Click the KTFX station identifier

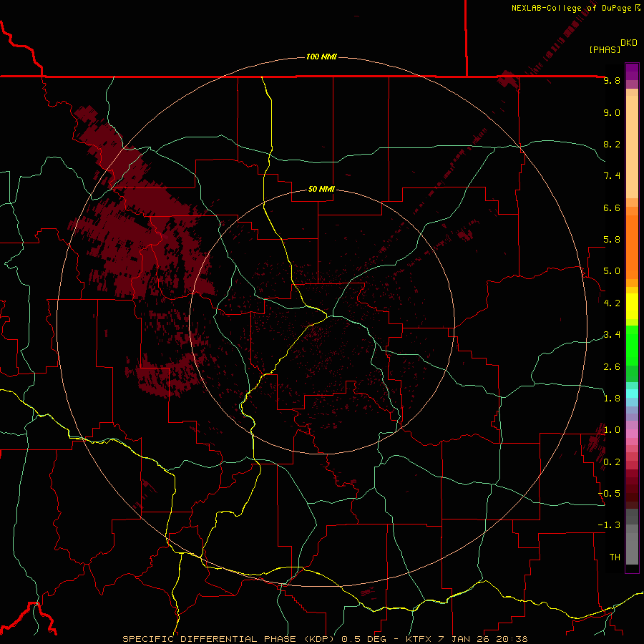[x=420, y=639]
